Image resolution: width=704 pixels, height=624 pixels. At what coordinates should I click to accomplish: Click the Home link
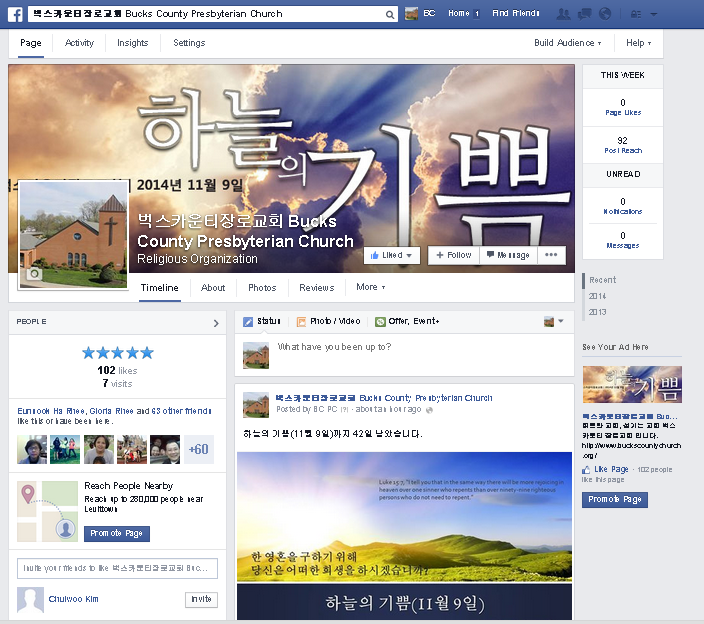click(x=459, y=13)
